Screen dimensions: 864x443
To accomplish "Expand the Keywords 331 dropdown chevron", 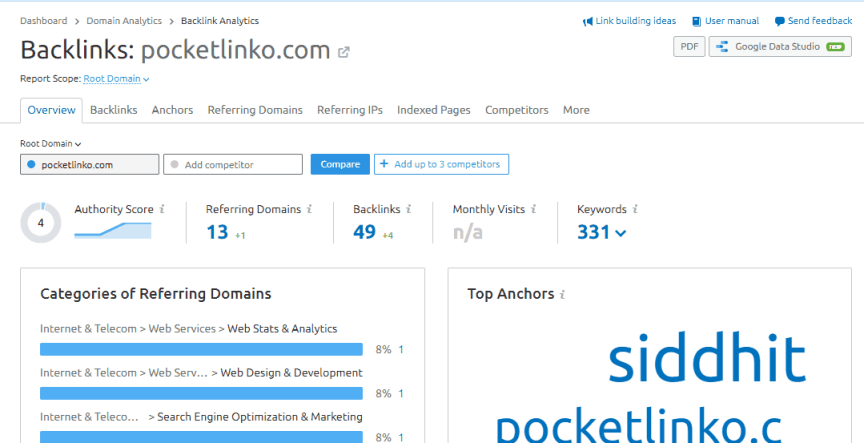I will pyautogui.click(x=620, y=234).
